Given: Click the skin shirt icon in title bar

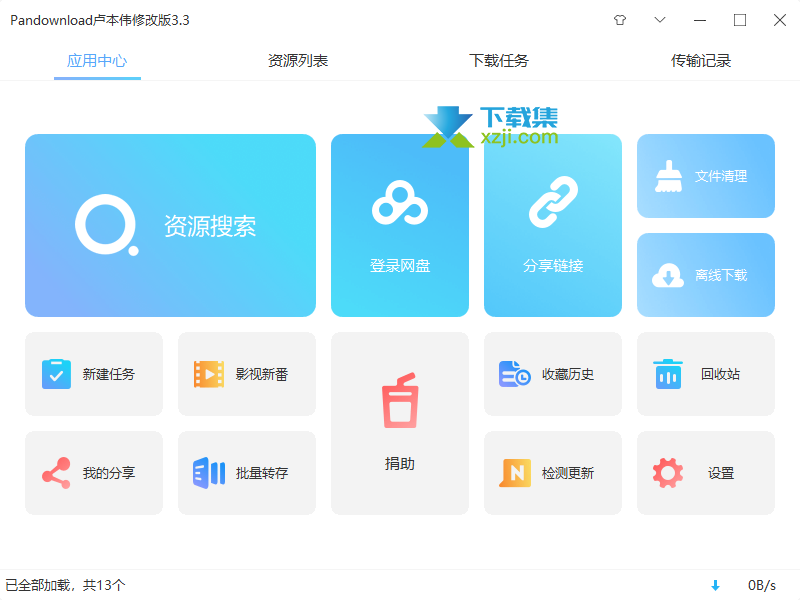Looking at the screenshot, I should [619, 20].
